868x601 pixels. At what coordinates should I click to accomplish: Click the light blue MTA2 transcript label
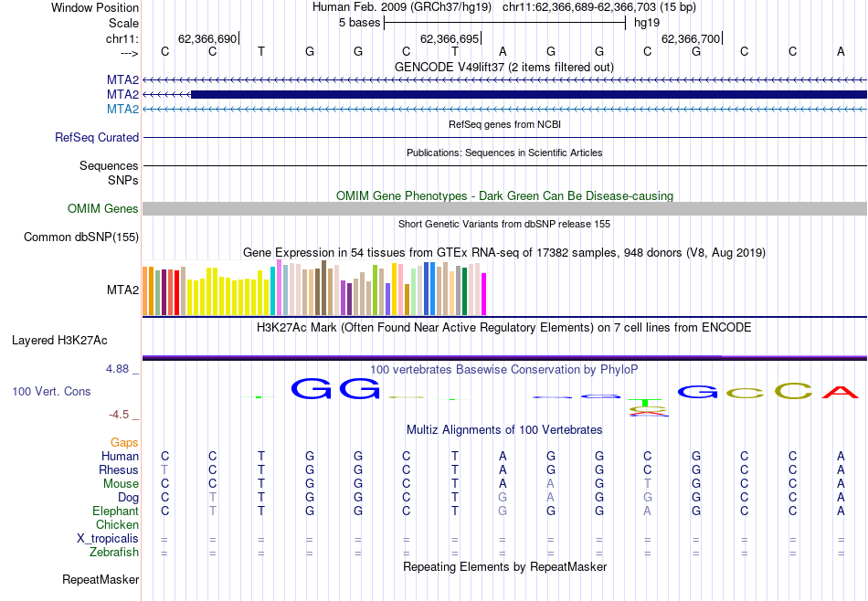[x=123, y=109]
